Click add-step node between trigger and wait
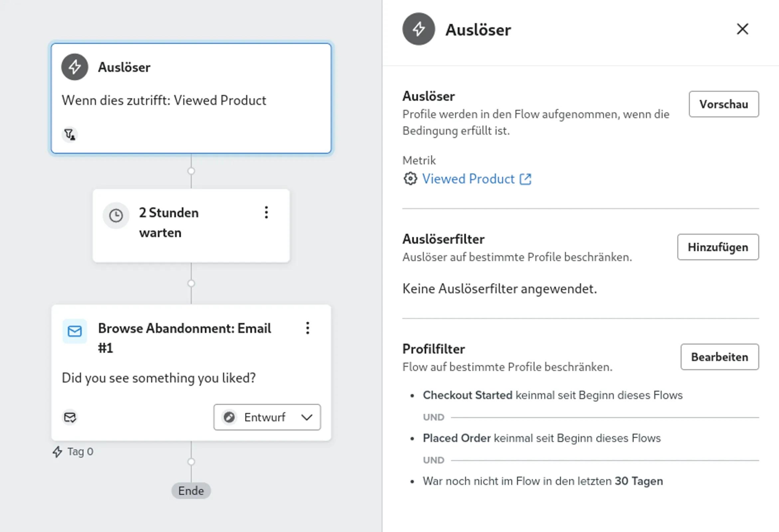The image size is (779, 532). click(191, 171)
